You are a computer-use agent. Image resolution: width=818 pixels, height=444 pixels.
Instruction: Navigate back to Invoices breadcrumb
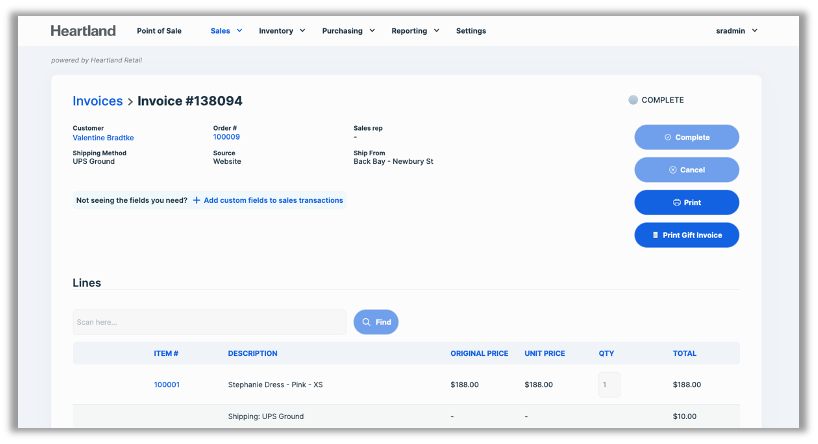click(x=97, y=101)
